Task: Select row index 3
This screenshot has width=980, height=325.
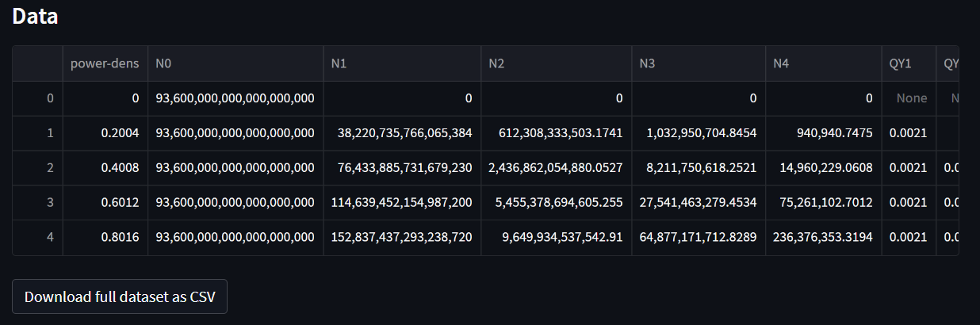Action: (x=38, y=203)
